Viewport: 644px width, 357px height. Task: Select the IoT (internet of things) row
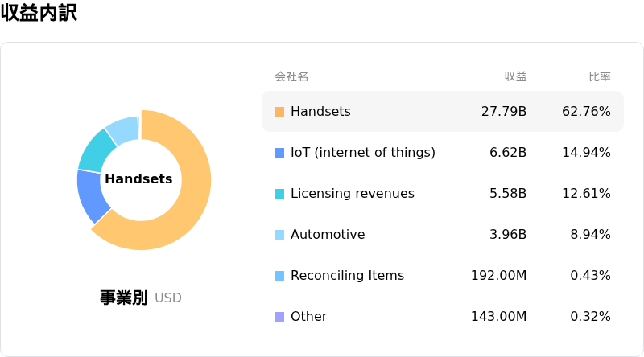pyautogui.click(x=362, y=153)
